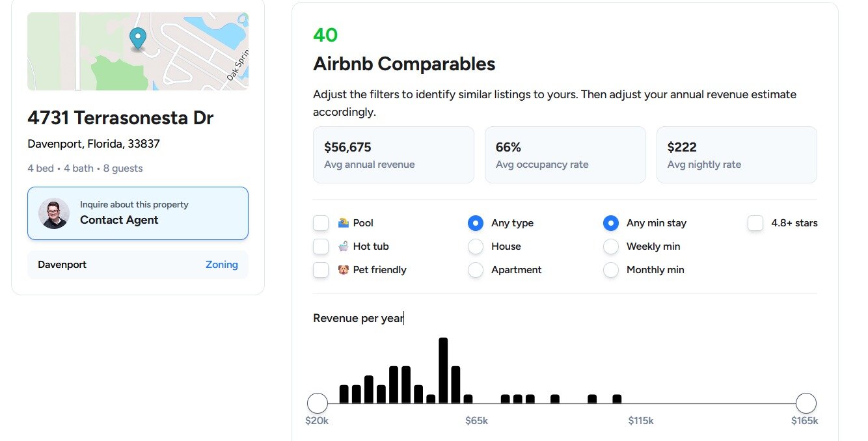Image resolution: width=868 pixels, height=441 pixels.
Task: Pick the Weekly min stay option
Action: coord(611,247)
